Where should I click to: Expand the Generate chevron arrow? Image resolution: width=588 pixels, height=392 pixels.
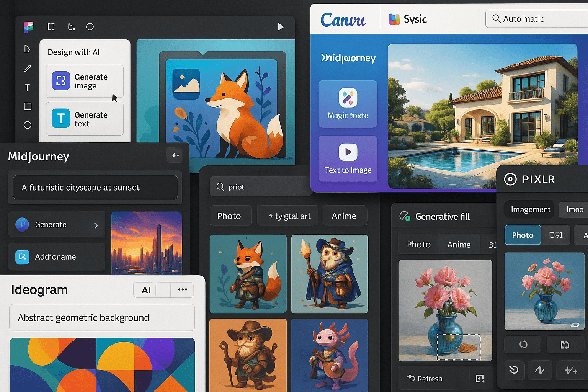(96, 225)
